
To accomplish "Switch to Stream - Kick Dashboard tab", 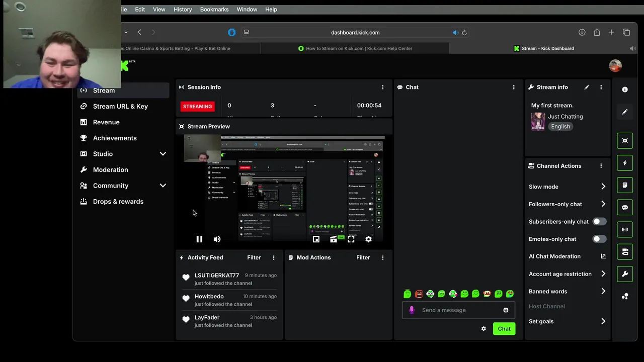I will pyautogui.click(x=543, y=49).
